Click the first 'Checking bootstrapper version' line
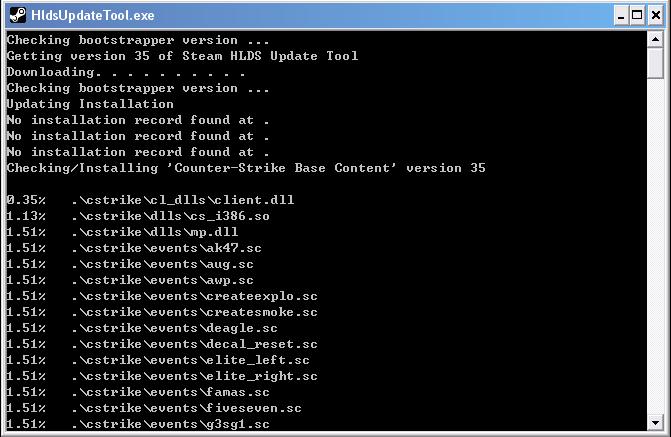Image resolution: width=671 pixels, height=437 pixels. coord(138,40)
